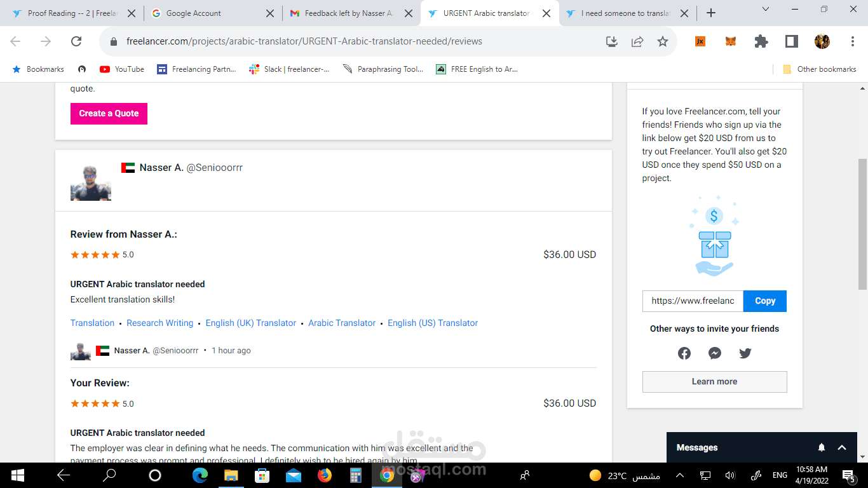
Task: Invite friends via the Twitter icon
Action: 745,353
